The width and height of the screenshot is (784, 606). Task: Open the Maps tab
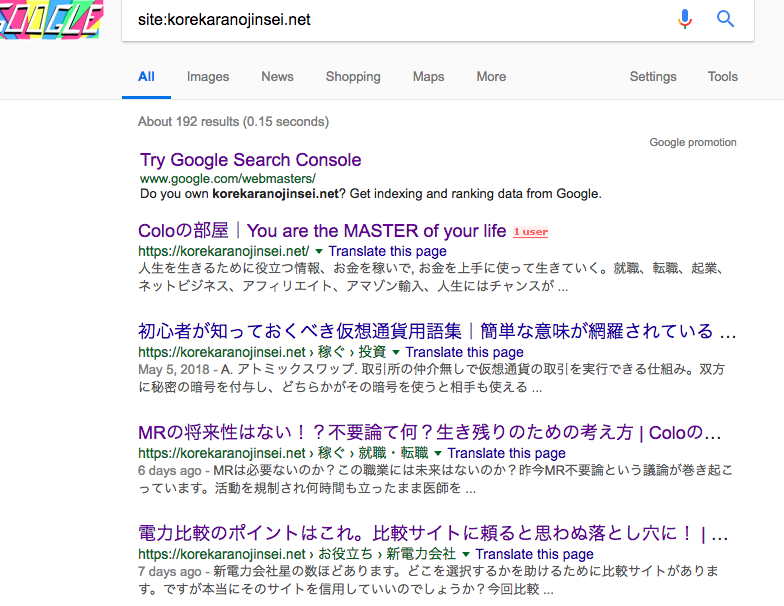(428, 76)
